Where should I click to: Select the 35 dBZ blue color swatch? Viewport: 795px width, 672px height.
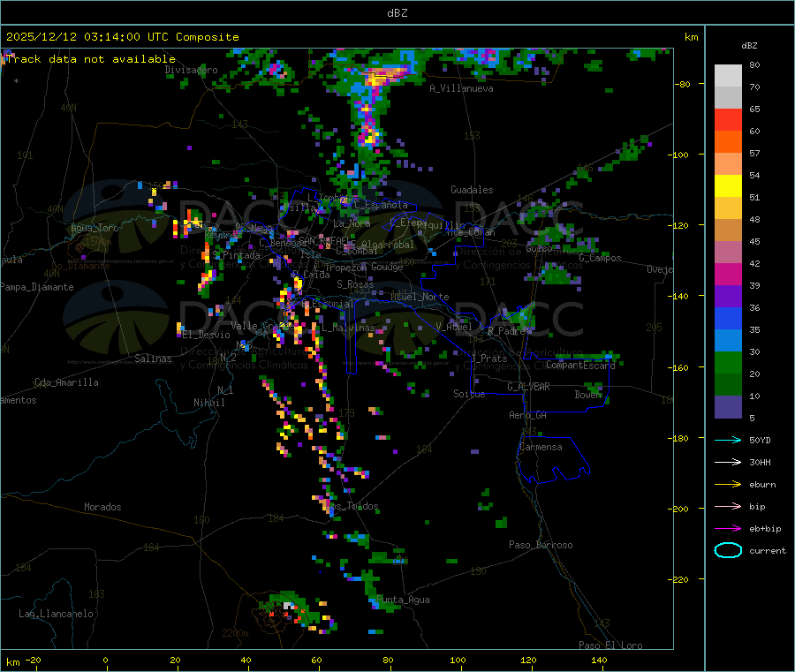tap(728, 318)
